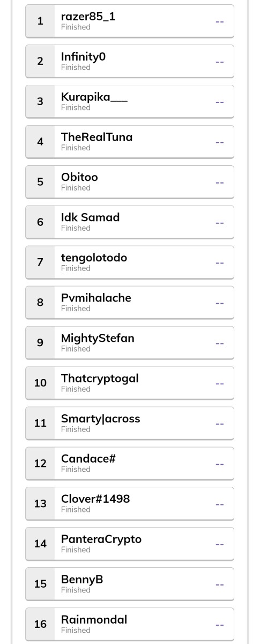Click the score dashes for BennyB
The width and height of the screenshot is (260, 644).
click(x=220, y=584)
